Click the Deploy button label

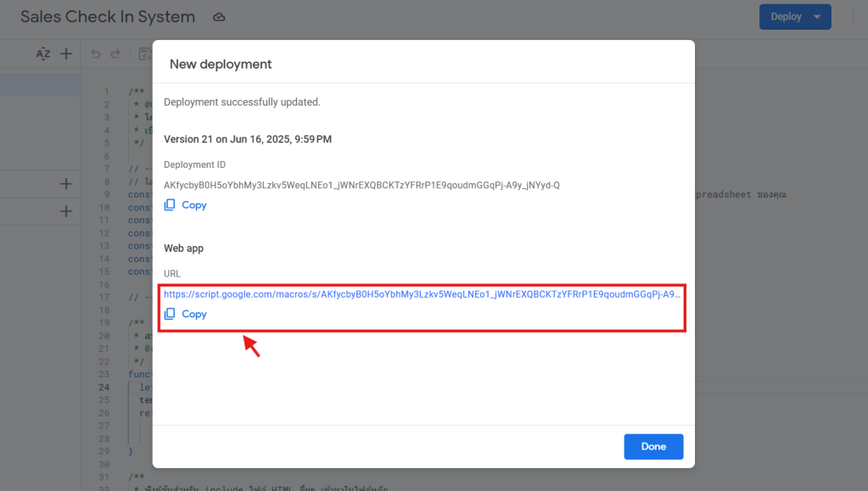(786, 17)
